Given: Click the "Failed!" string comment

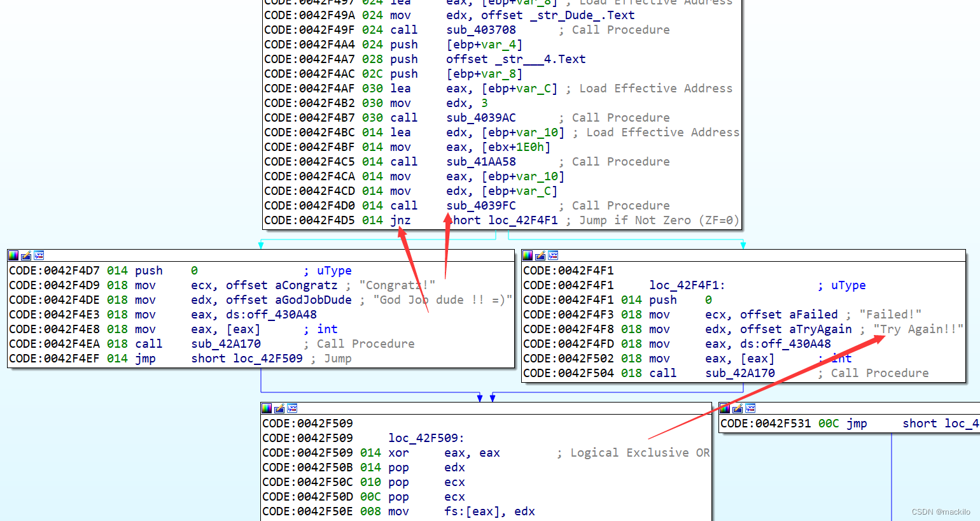Looking at the screenshot, I should pos(890,315).
